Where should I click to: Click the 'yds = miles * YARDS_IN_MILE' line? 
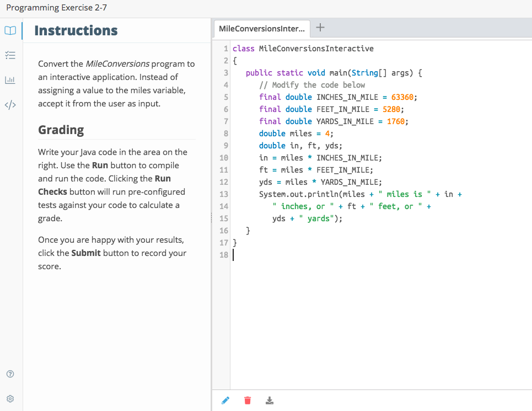321,182
